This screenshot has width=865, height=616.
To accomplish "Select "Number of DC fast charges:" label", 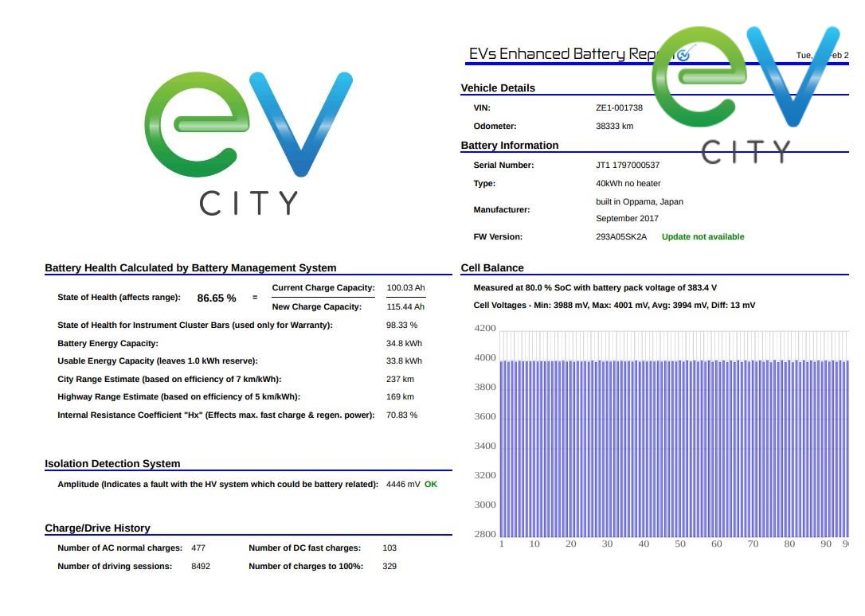I will 305,548.
